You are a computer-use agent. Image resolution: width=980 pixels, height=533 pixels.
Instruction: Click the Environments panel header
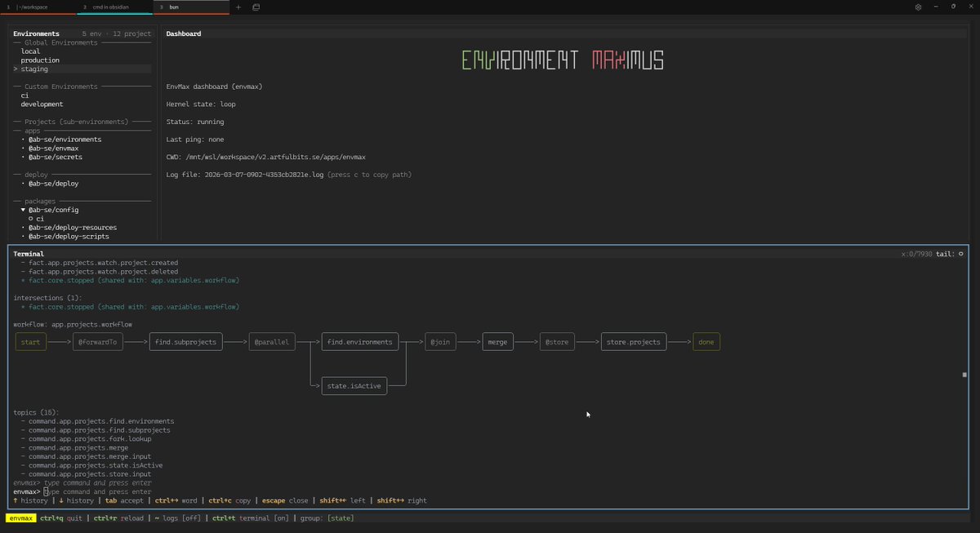click(x=36, y=34)
